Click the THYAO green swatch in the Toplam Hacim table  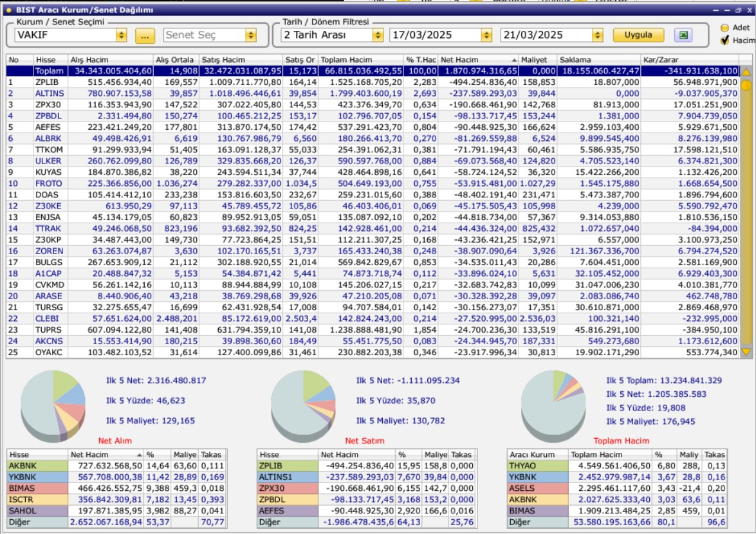pyautogui.click(x=538, y=466)
